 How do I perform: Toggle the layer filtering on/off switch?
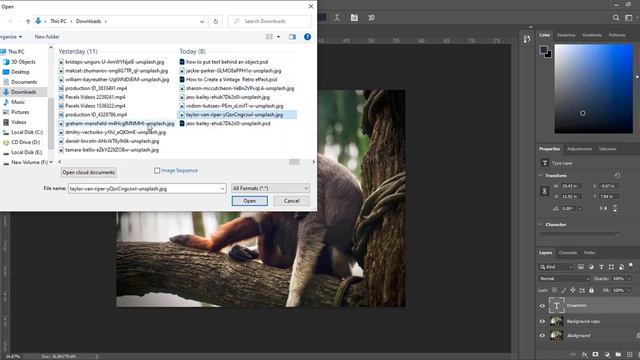tap(631, 266)
